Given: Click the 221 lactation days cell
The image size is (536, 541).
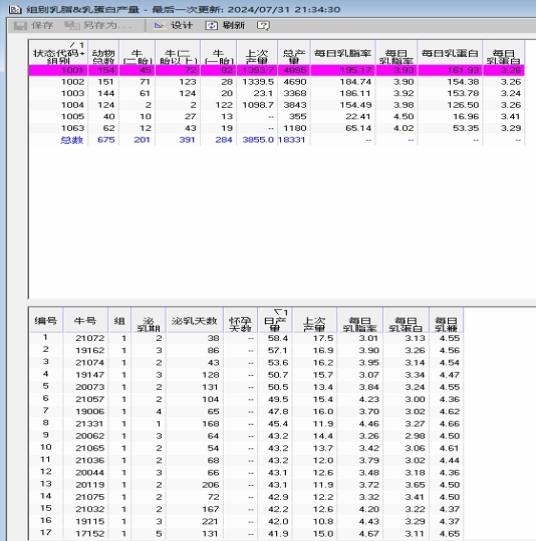Looking at the screenshot, I should [210, 522].
